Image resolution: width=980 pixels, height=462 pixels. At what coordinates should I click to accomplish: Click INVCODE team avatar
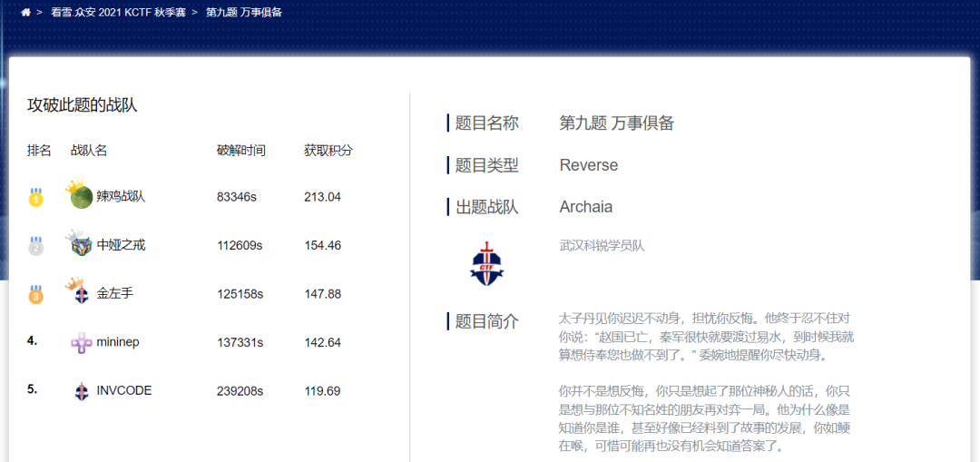pos(81,391)
